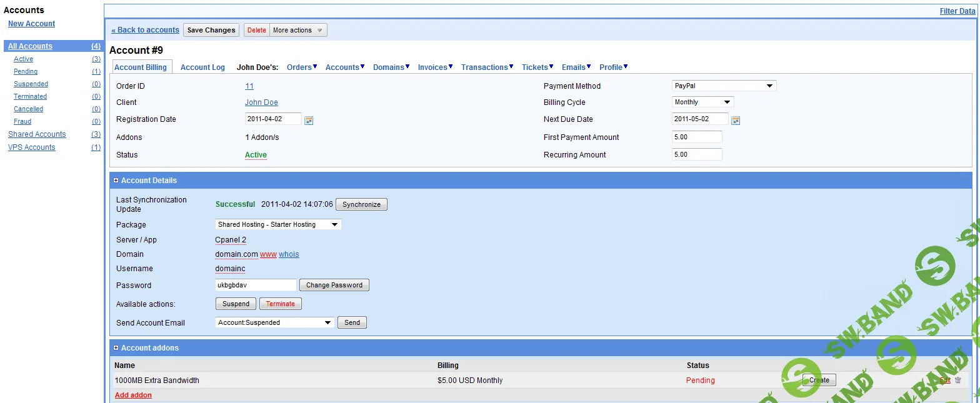Show Pending accounts in sidebar

coord(26,72)
